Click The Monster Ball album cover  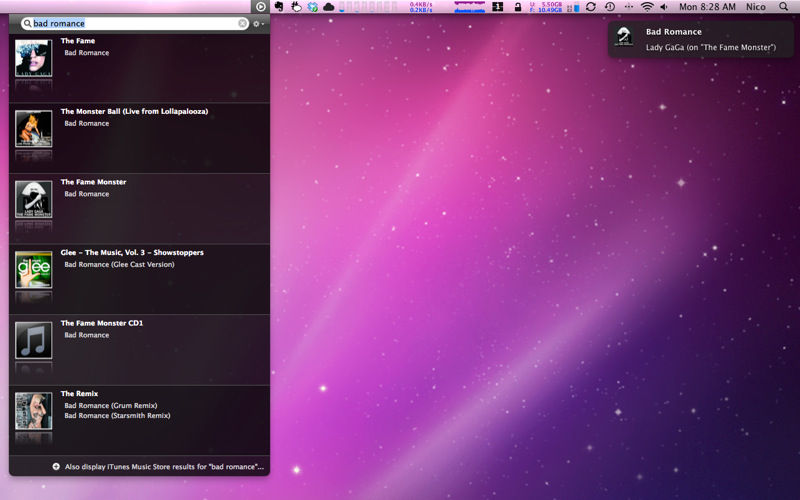coord(34,129)
